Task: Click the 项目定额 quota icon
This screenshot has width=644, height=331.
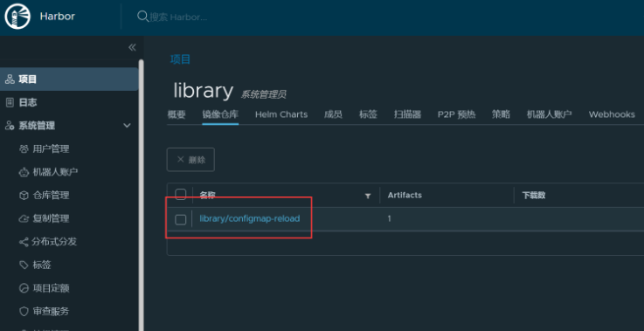Action: pos(24,288)
